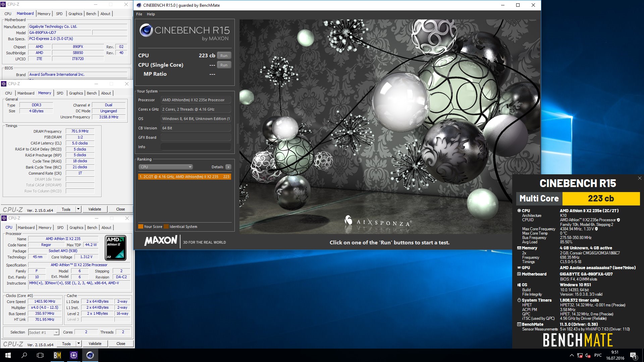Show hidden system tray icons
The image size is (644, 362).
[x=572, y=355]
